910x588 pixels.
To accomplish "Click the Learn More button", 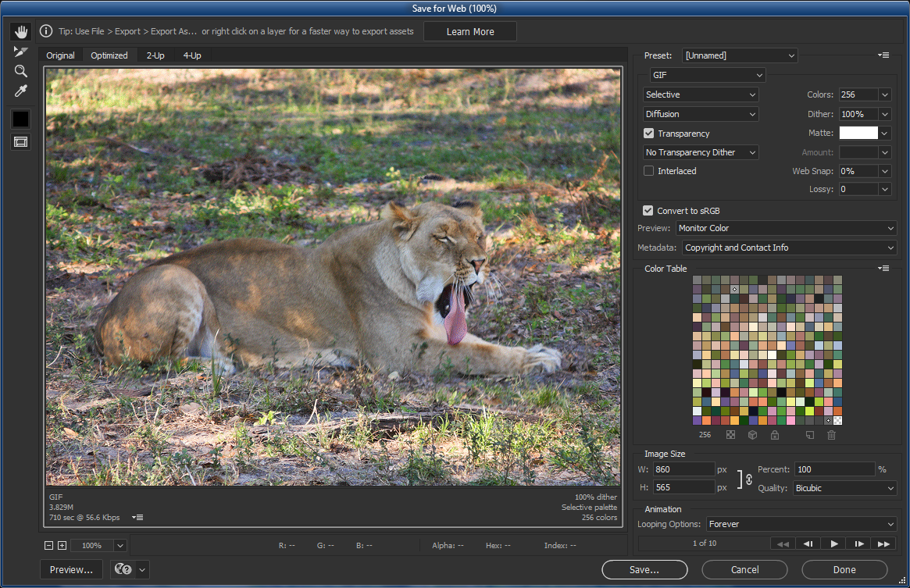I will (x=469, y=31).
